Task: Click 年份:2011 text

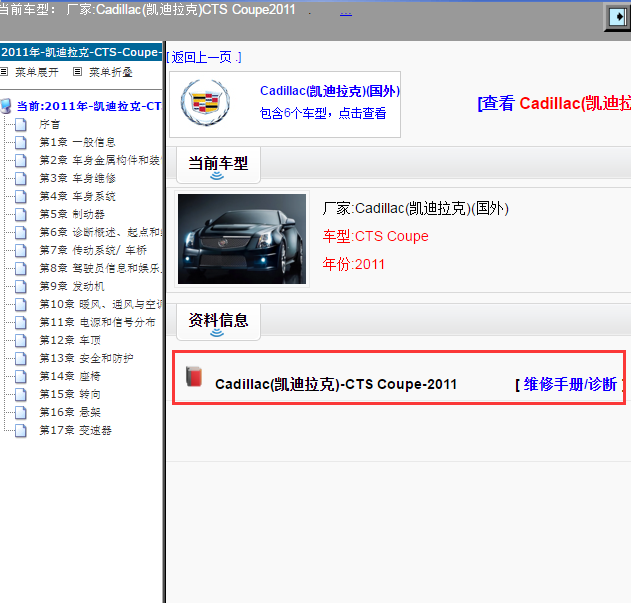Action: click(x=354, y=264)
